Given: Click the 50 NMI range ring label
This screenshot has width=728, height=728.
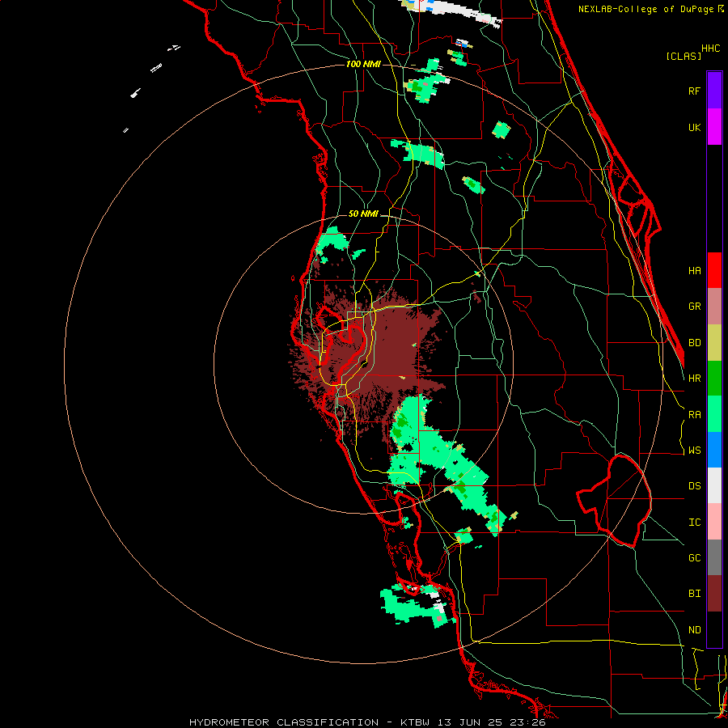Looking at the screenshot, I should tap(363, 214).
